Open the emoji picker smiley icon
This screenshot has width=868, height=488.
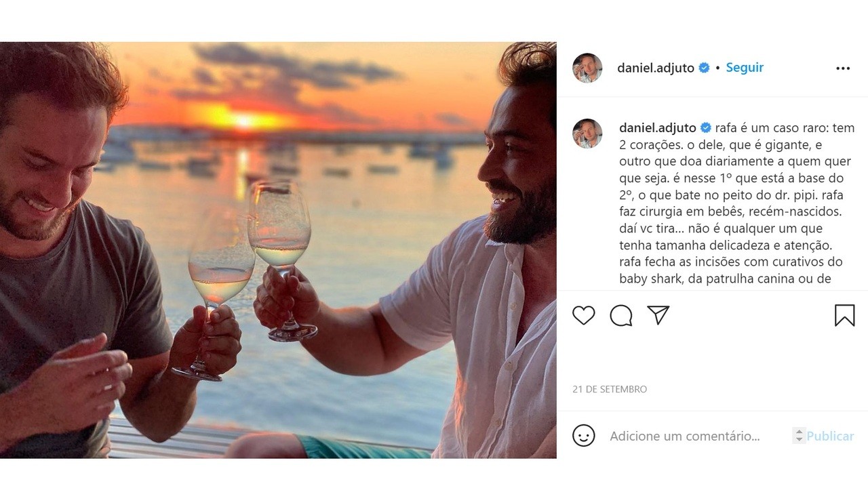point(583,436)
